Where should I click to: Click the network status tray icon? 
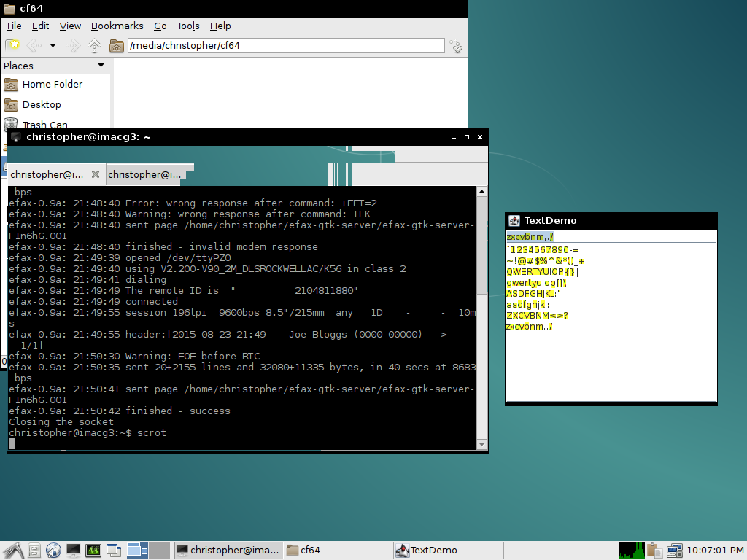point(674,551)
